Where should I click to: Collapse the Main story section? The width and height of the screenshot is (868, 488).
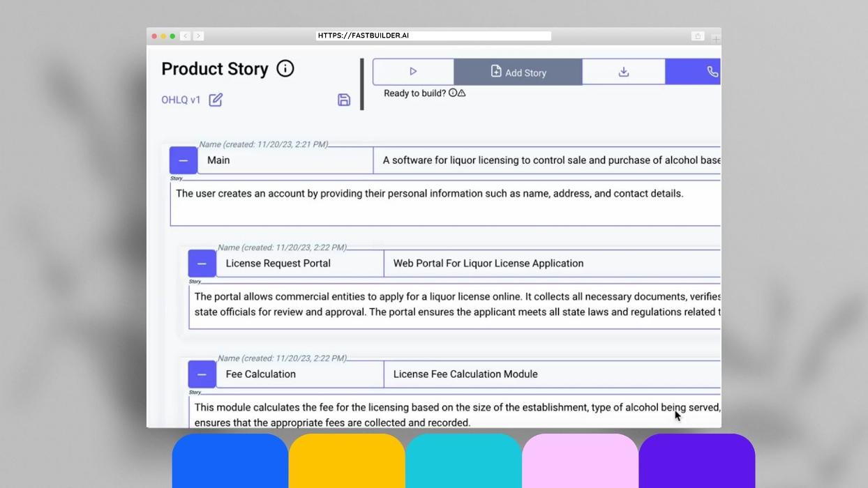(x=184, y=160)
